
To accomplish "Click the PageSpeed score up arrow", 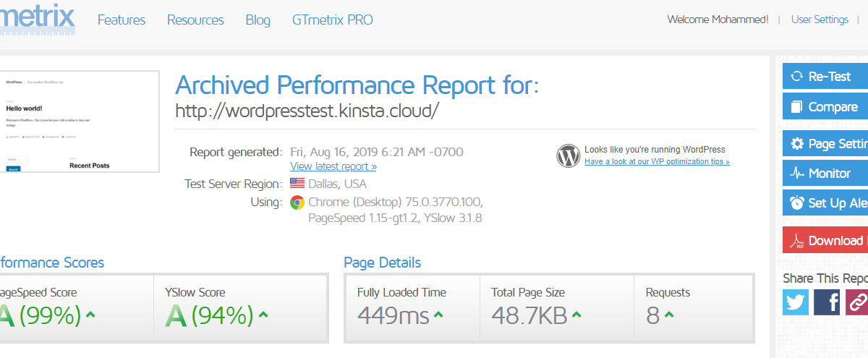I will (90, 315).
